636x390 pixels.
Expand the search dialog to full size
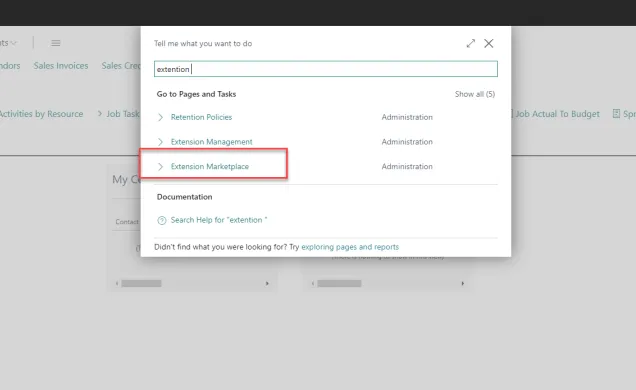471,43
